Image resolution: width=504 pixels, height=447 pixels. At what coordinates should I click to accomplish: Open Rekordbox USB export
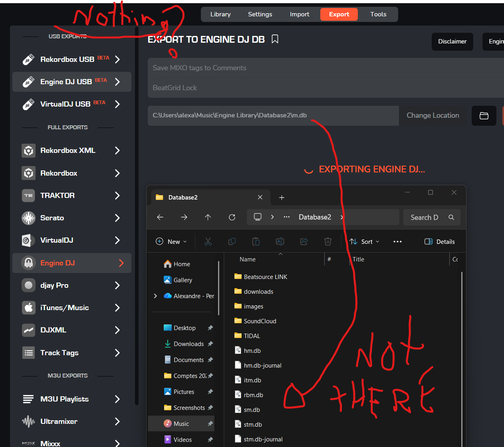click(72, 59)
